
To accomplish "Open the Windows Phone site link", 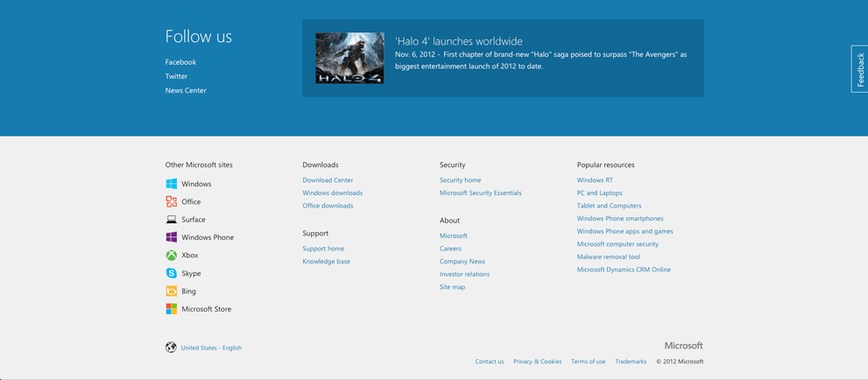I will click(x=208, y=237).
